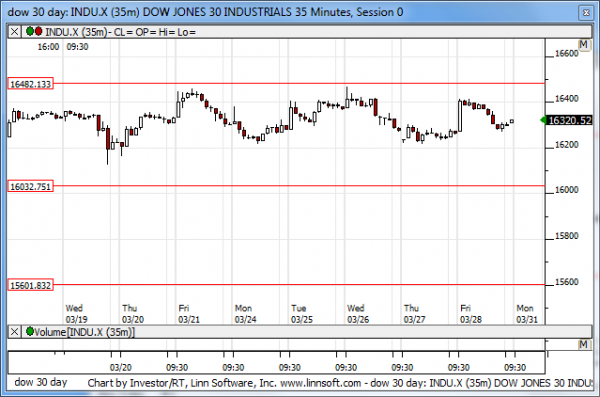Click the 15800 price scale label
The width and height of the screenshot is (600, 397).
[x=567, y=236]
